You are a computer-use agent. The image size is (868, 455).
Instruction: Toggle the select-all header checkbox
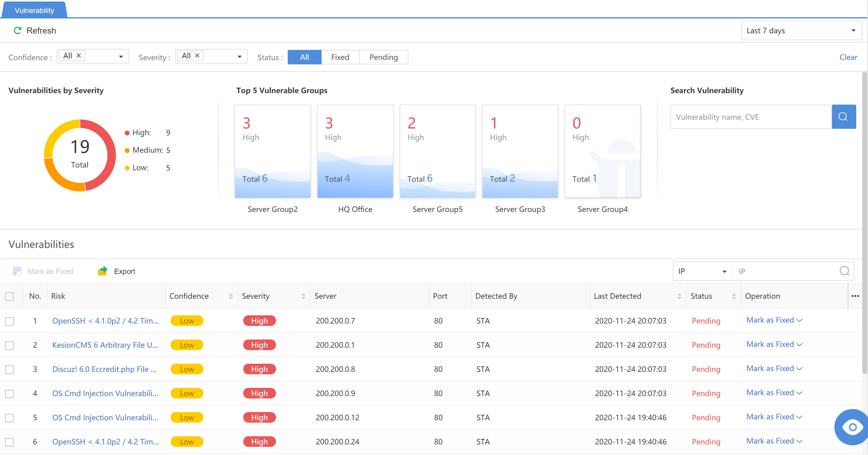tap(9, 296)
